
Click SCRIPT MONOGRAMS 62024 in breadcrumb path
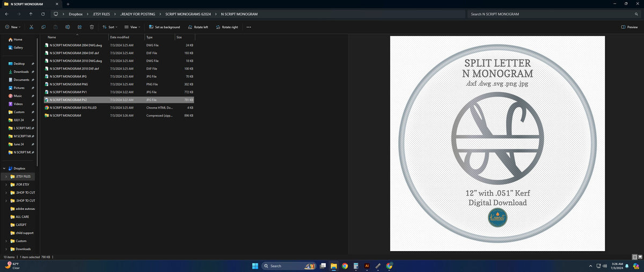click(x=188, y=14)
